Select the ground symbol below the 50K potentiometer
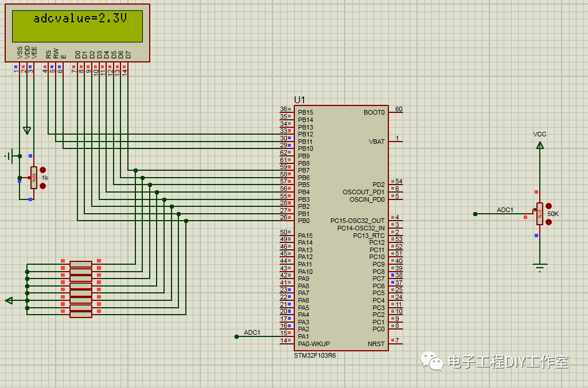The image size is (588, 388). (540, 268)
